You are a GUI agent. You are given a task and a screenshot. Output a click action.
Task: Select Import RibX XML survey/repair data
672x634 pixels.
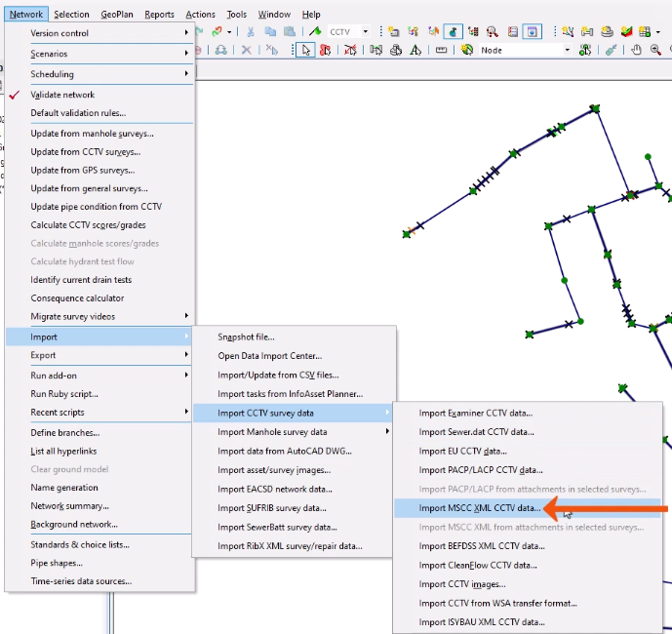[293, 546]
